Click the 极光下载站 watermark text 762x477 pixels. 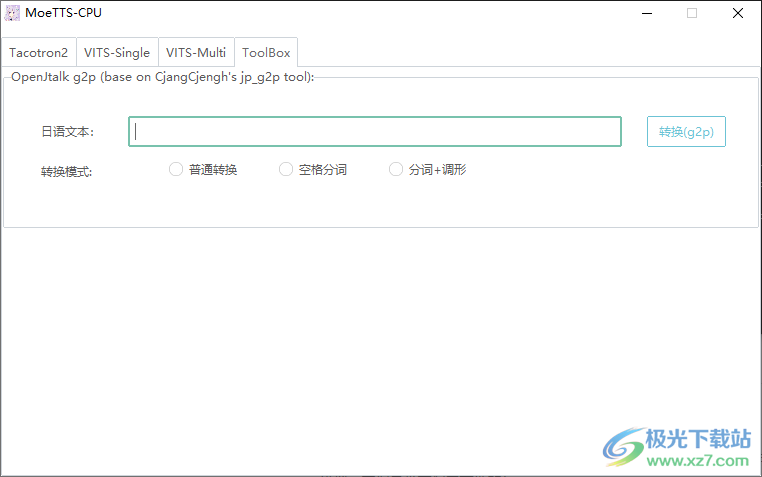point(699,439)
